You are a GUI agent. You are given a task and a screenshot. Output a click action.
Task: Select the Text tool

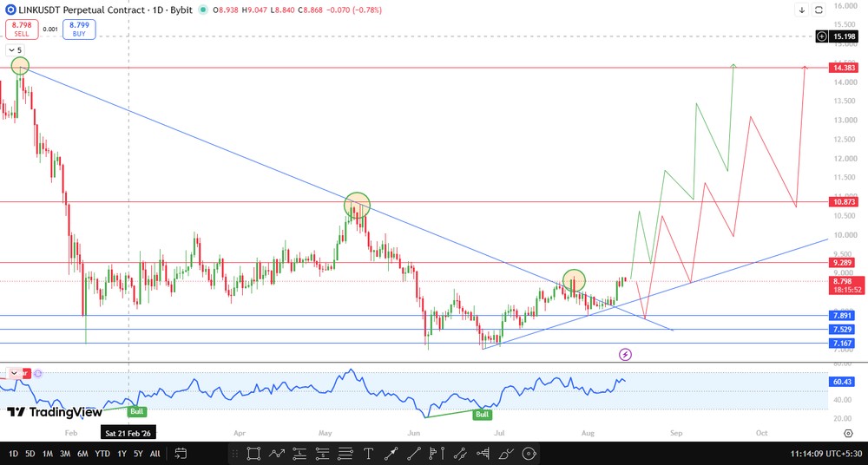coord(369,454)
